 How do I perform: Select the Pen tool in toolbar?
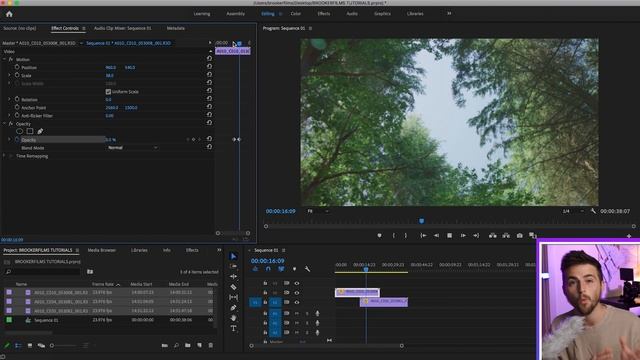[233, 308]
